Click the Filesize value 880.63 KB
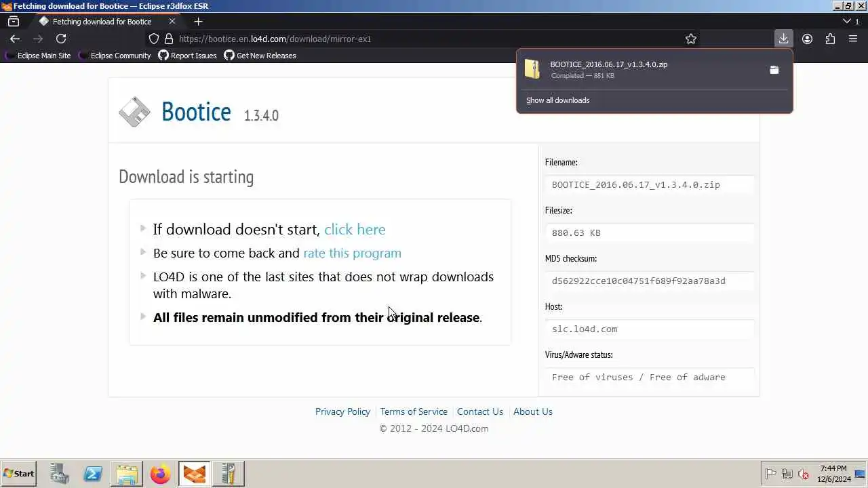 click(649, 232)
